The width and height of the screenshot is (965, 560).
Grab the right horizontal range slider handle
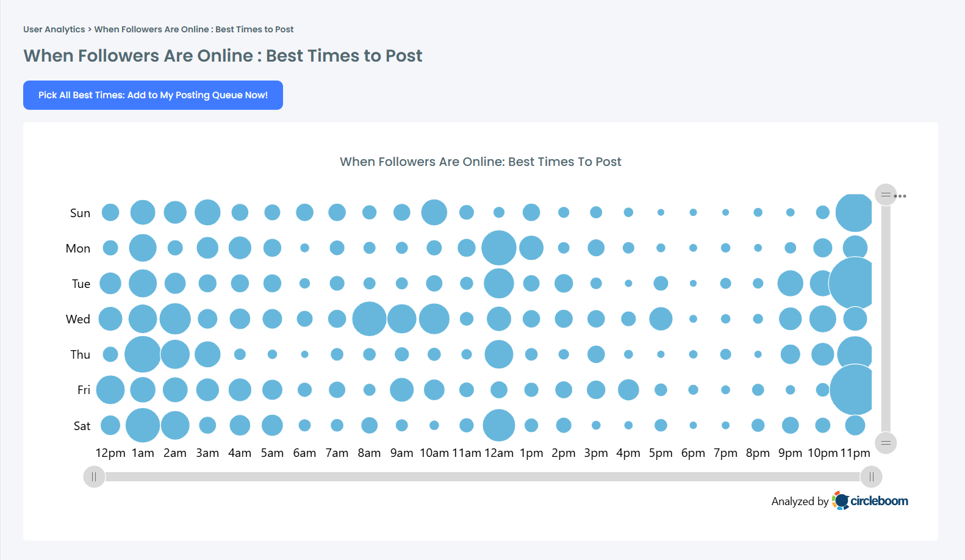pyautogui.click(x=871, y=477)
